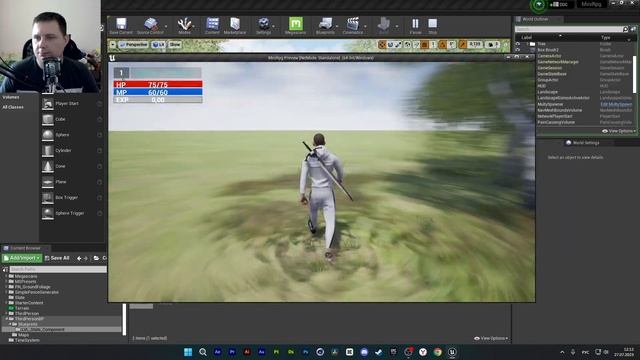640x360 pixels.
Task: Open Steam from the taskbar
Action: point(379,352)
